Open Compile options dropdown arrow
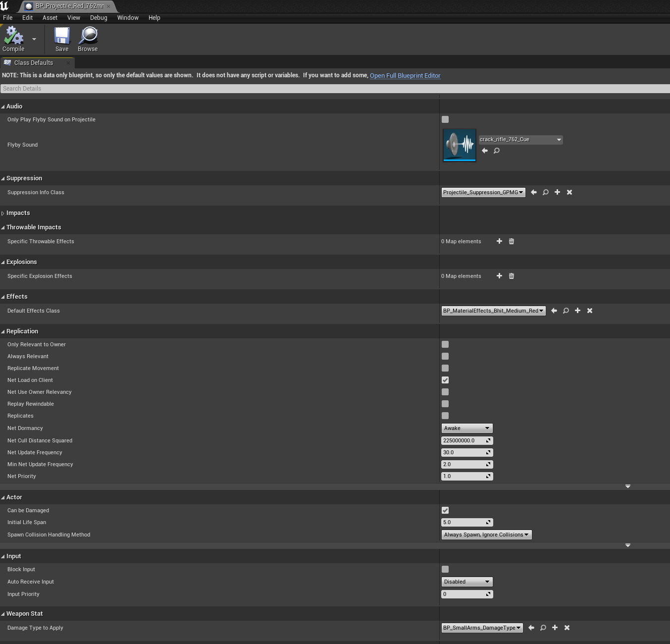Viewport: 670px width, 644px height. [34, 39]
